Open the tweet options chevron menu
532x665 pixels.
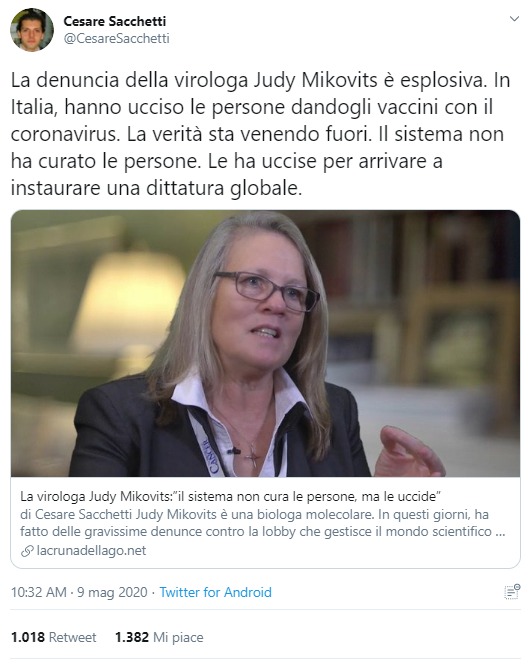click(x=514, y=19)
